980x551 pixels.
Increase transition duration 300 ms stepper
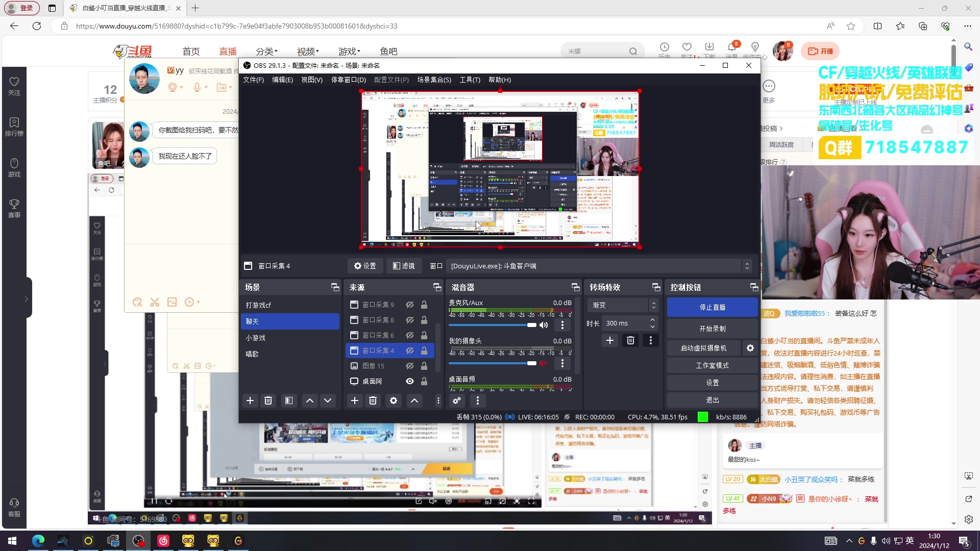[x=652, y=320]
